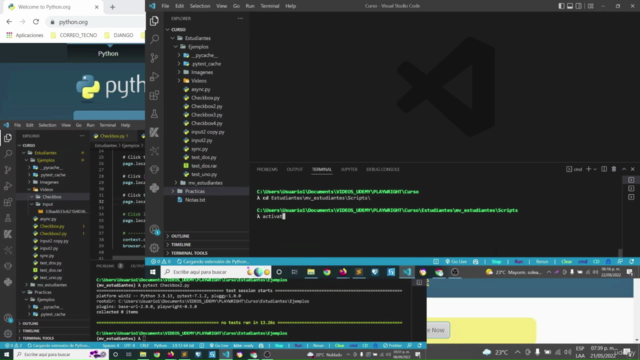Select Explorer icon in front VS Code activity bar
This screenshot has height=360, width=640.
[x=154, y=21]
